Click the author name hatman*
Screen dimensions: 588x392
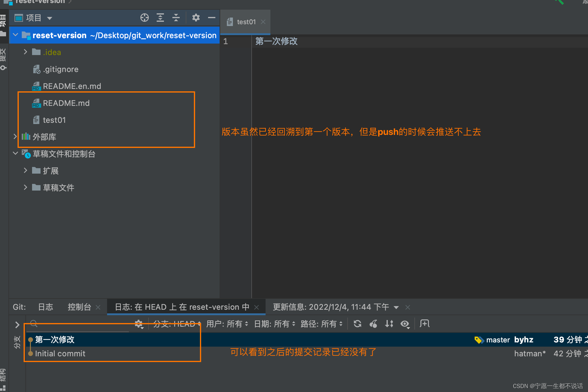coord(530,354)
